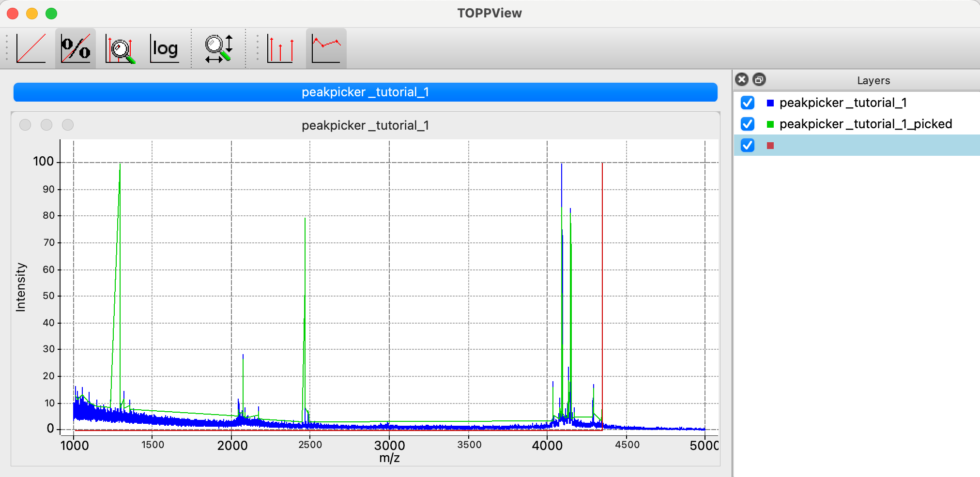Float the Layers dock panel
The height and width of the screenshot is (477, 980).
coord(759,79)
